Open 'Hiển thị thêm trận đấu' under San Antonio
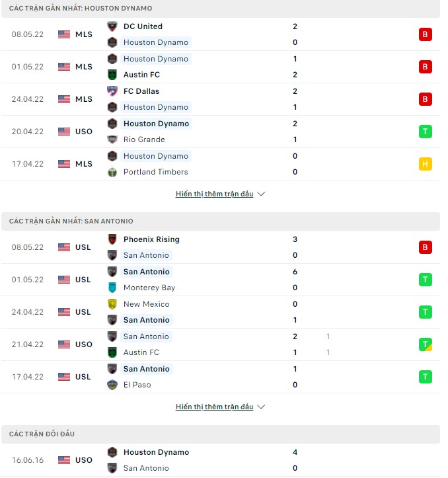 tap(214, 407)
